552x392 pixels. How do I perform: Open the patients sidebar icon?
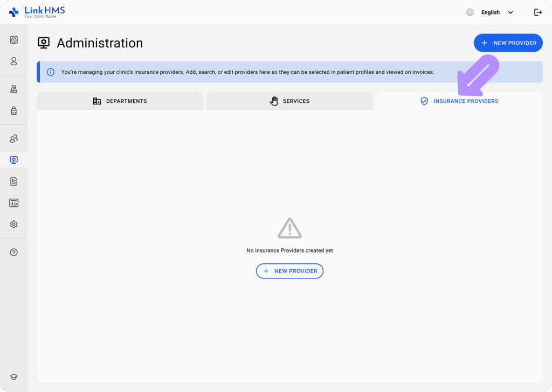[x=14, y=61]
